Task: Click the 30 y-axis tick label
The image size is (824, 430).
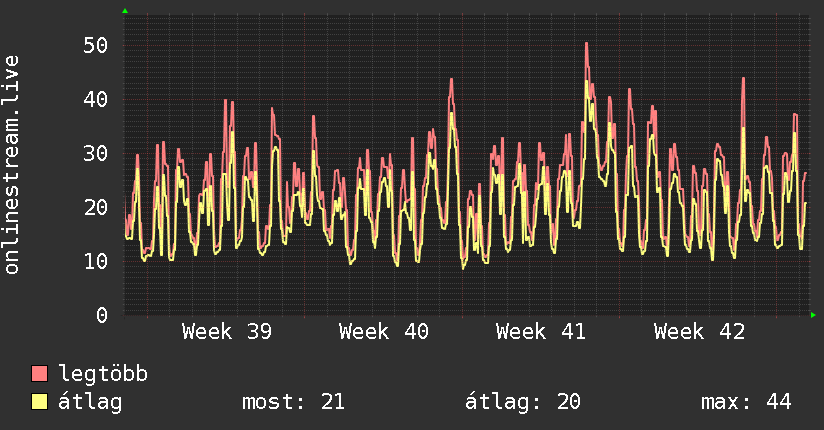Action: 96,153
